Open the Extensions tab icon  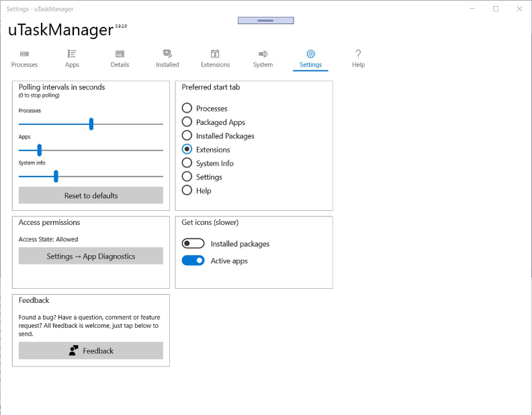tap(215, 54)
